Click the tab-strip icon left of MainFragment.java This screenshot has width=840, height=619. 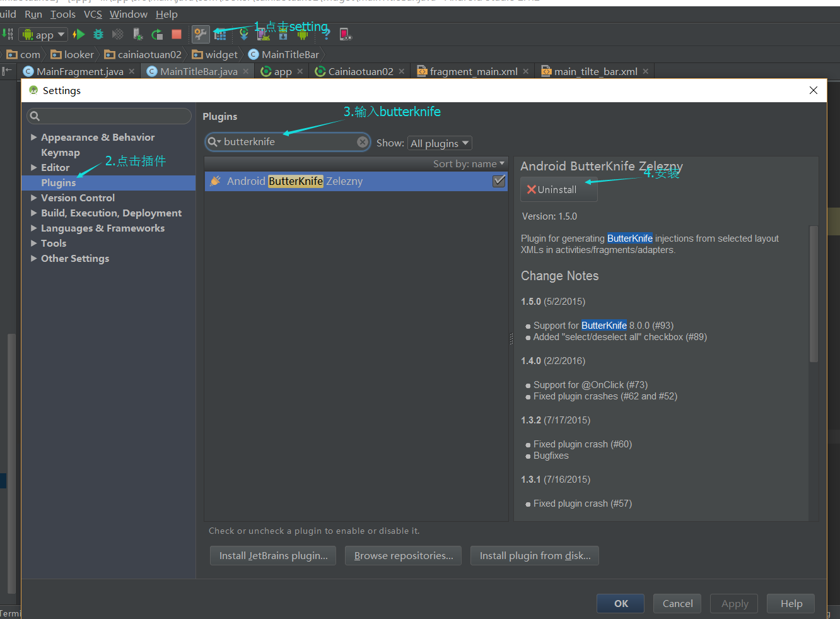tap(7, 71)
